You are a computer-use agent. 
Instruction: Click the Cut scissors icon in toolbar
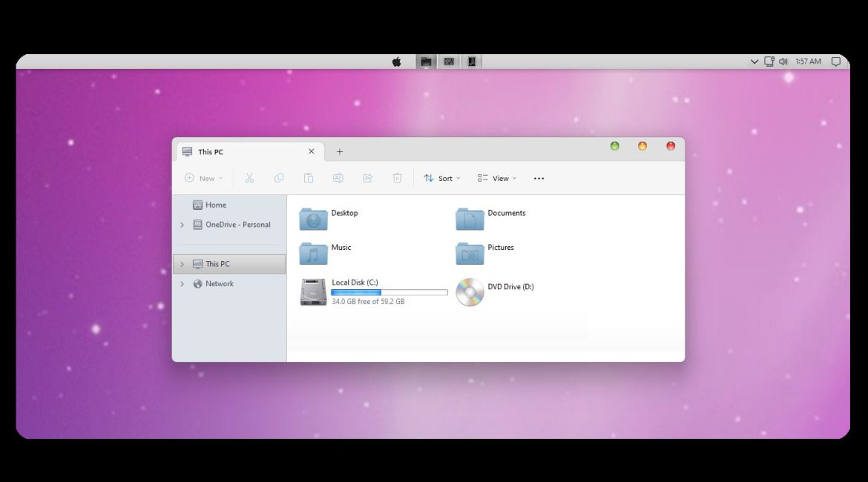[x=249, y=178]
